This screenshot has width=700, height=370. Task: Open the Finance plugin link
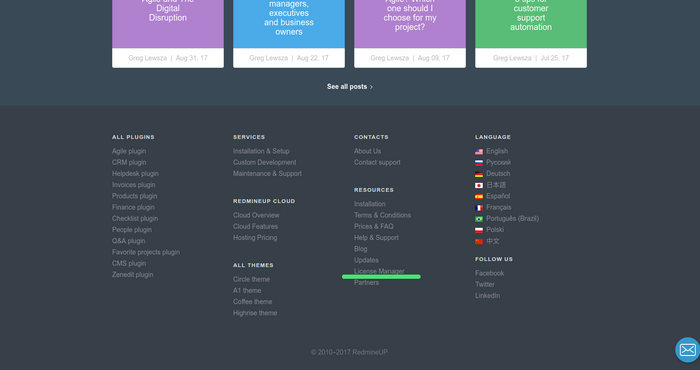[133, 207]
